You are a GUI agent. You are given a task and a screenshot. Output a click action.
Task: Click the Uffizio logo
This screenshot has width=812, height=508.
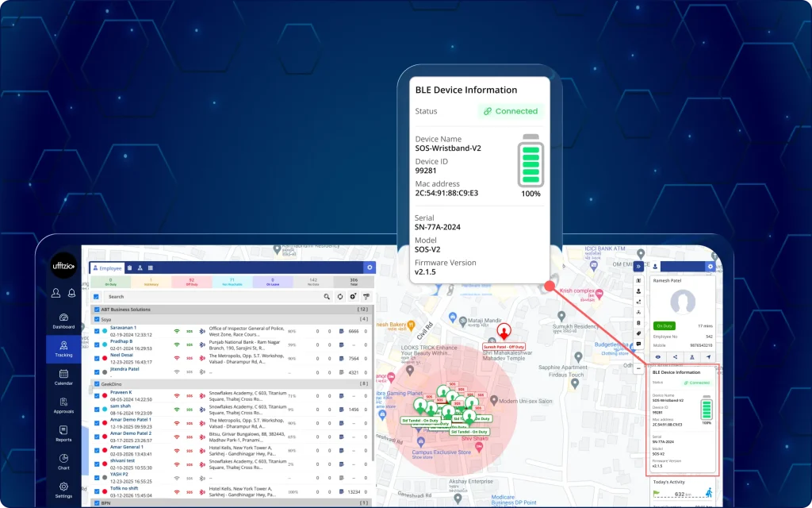coord(63,266)
